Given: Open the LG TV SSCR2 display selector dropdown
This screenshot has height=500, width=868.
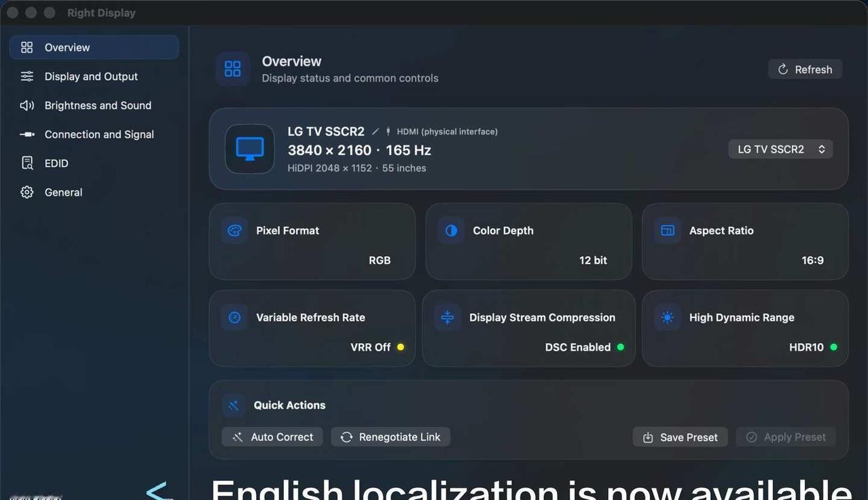Looking at the screenshot, I should pos(780,149).
